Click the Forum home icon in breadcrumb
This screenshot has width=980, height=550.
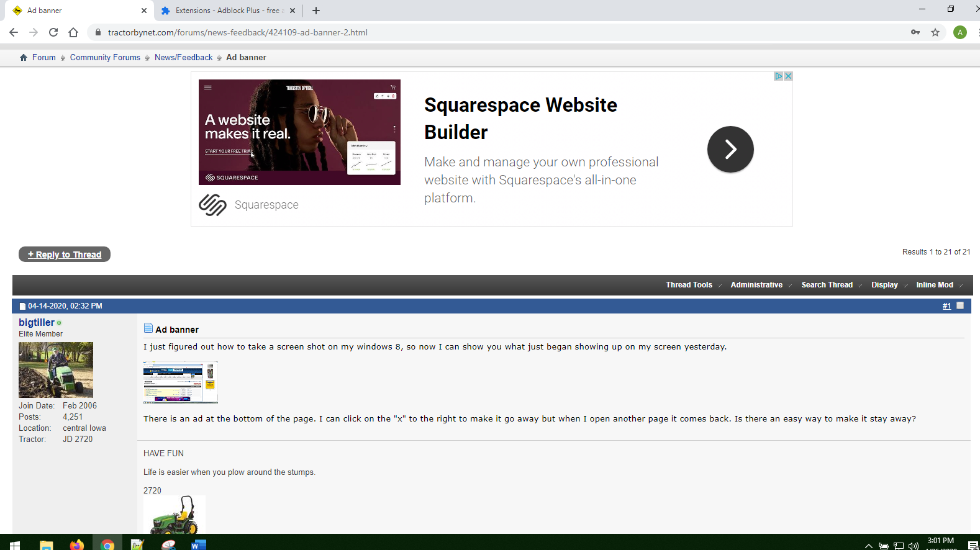click(x=24, y=57)
